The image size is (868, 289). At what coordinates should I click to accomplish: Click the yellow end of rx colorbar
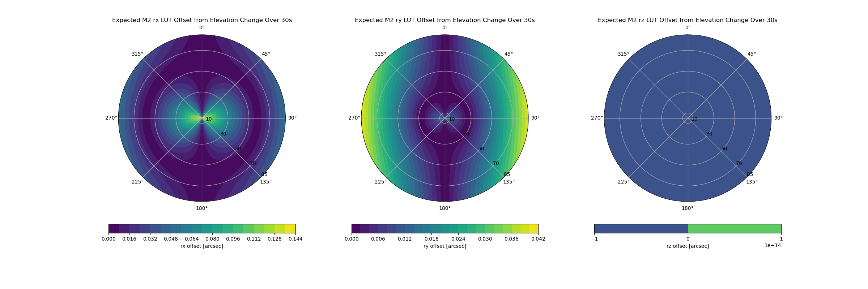point(290,229)
